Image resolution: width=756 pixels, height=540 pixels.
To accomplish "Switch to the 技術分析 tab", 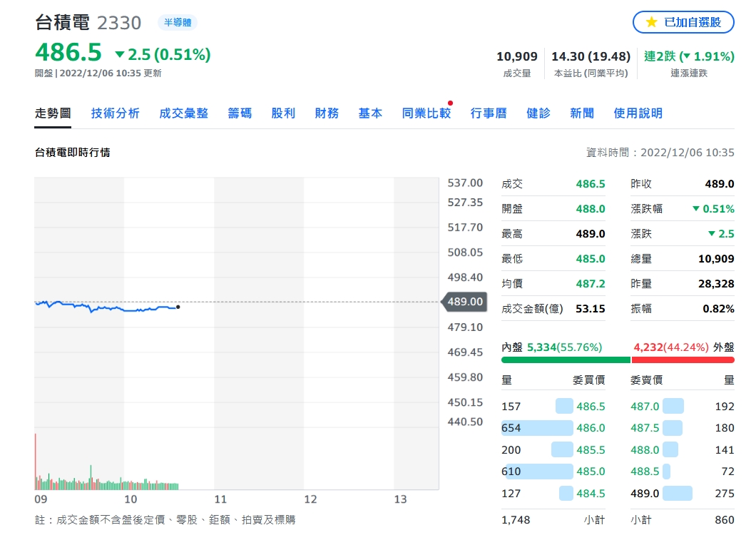I will pos(116,113).
